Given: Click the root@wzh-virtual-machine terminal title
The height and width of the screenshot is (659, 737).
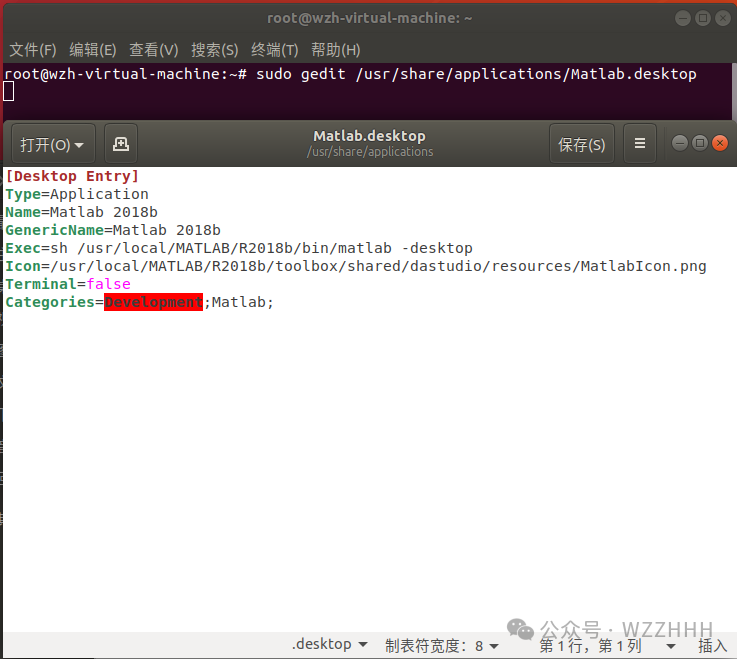Looking at the screenshot, I should pyautogui.click(x=369, y=18).
